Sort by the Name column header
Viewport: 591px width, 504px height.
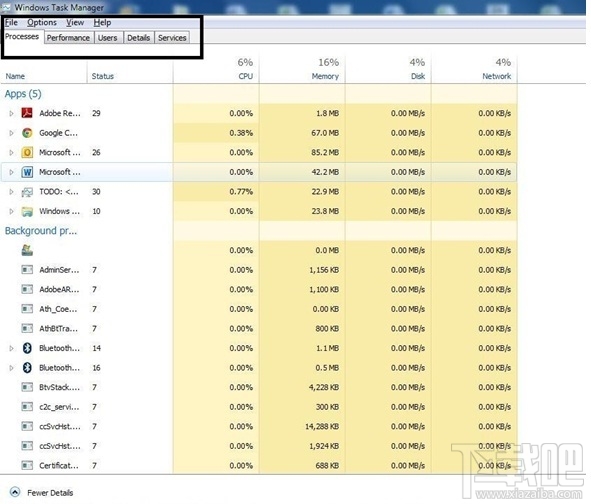click(x=15, y=76)
